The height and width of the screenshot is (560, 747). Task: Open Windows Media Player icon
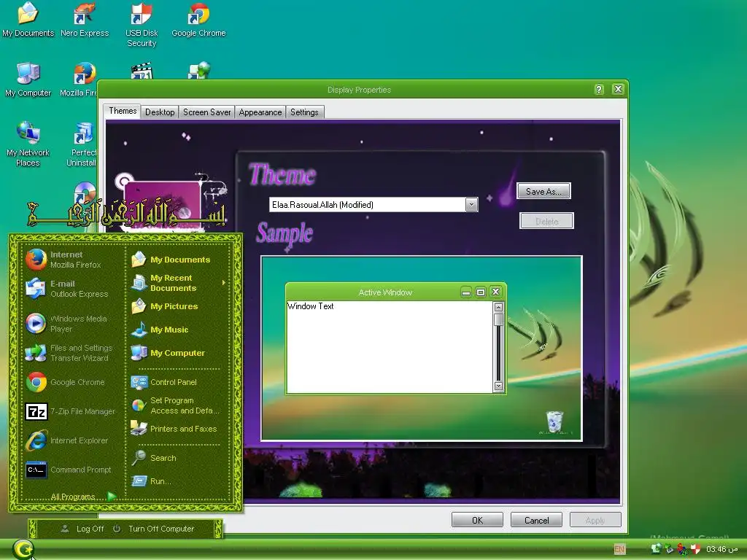(x=36, y=323)
